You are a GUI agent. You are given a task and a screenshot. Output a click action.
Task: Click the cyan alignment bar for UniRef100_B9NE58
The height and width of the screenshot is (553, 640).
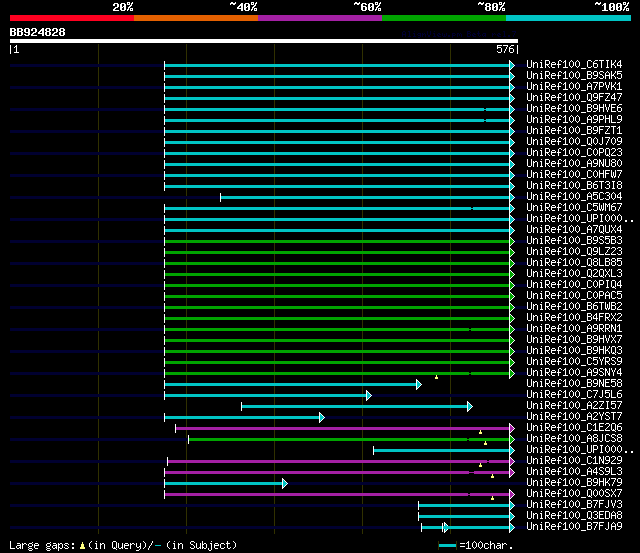[291, 384]
